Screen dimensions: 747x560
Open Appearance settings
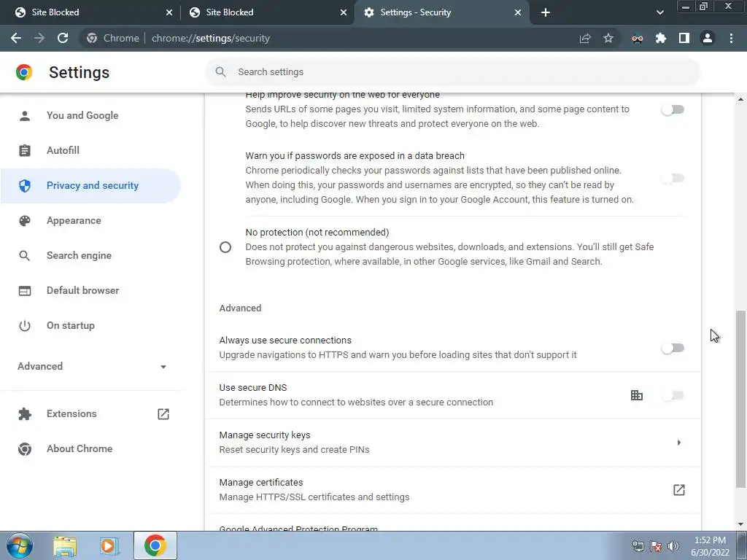[x=90, y=220]
